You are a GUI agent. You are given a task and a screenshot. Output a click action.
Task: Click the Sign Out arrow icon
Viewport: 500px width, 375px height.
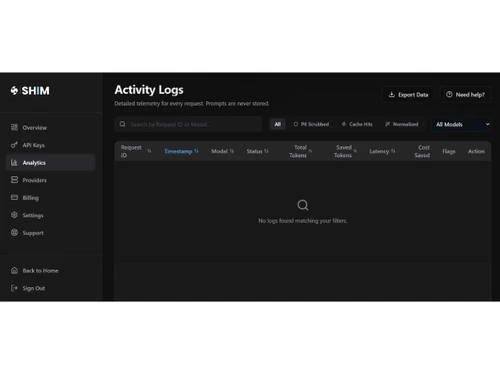coord(14,288)
